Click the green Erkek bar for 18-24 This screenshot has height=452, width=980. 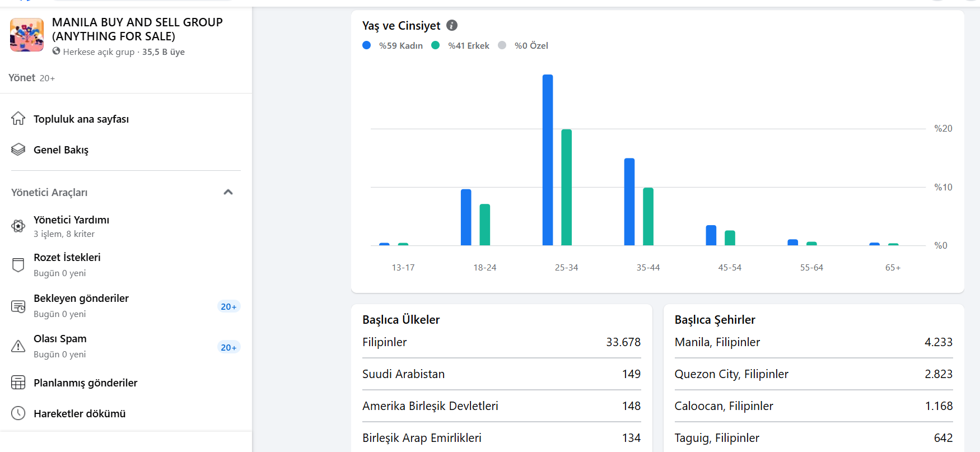tap(485, 225)
